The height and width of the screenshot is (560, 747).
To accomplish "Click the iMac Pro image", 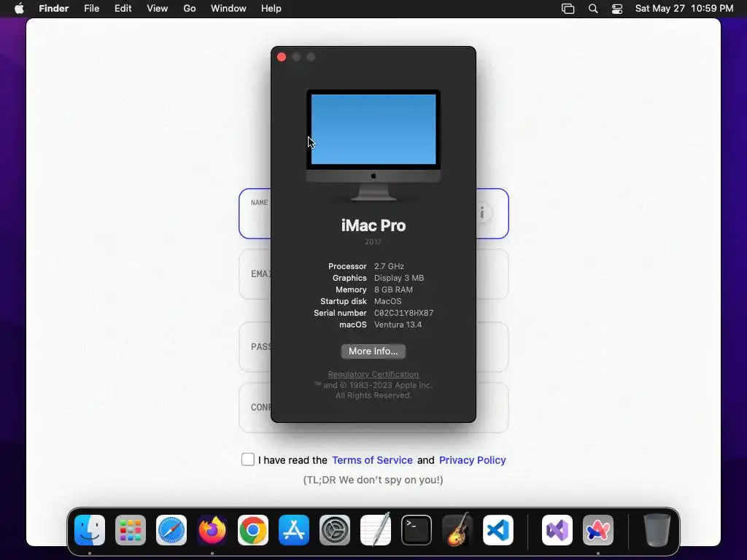I will coord(373,145).
